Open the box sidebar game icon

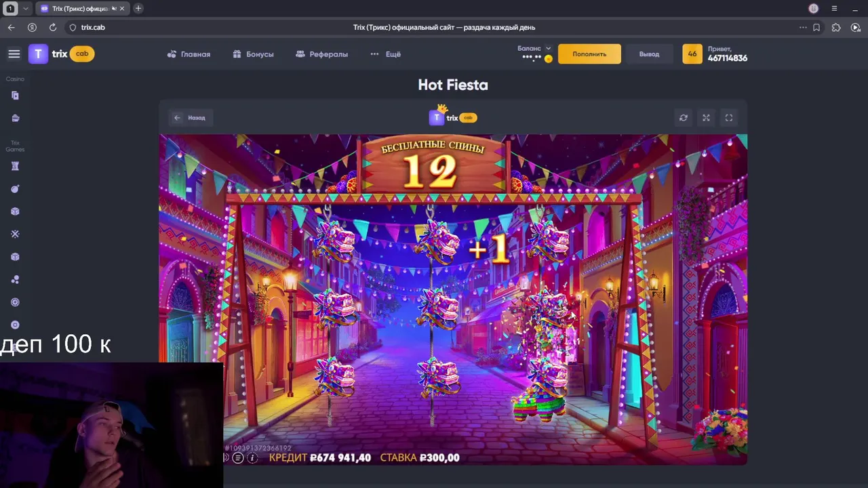pos(15,257)
